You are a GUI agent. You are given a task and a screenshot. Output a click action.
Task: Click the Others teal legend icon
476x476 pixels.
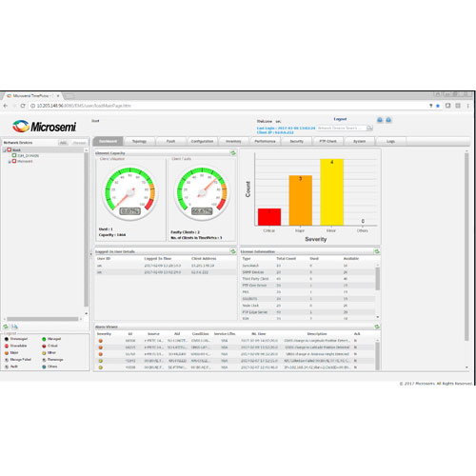(44, 367)
